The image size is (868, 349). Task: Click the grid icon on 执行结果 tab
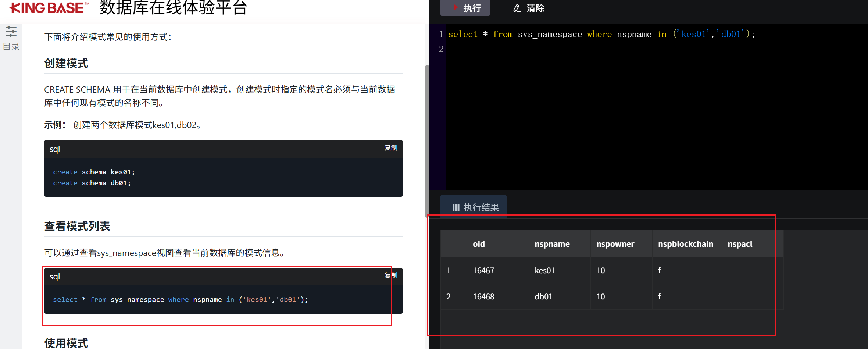point(456,207)
